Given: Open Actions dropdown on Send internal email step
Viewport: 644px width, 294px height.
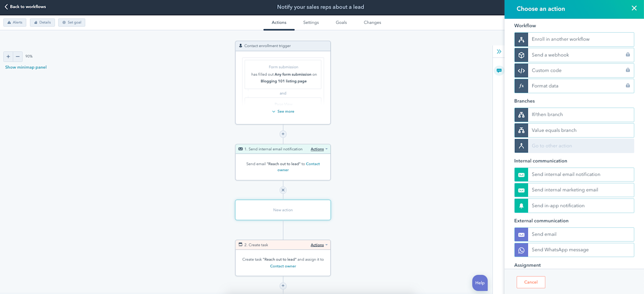Looking at the screenshot, I should [319, 149].
